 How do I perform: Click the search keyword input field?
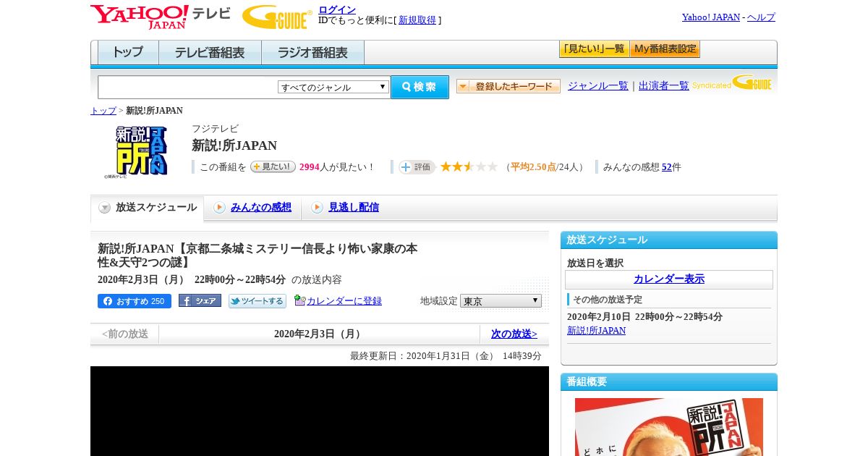pos(188,87)
